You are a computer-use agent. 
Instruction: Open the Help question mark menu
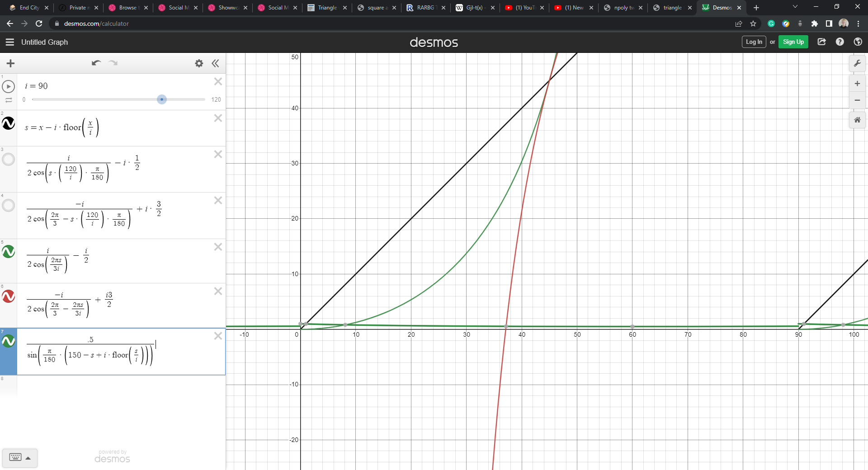point(840,42)
